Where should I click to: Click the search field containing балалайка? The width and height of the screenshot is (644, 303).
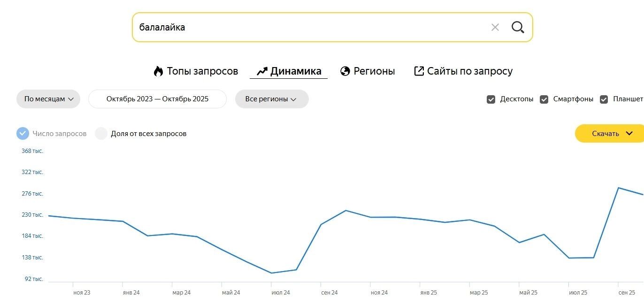point(305,27)
